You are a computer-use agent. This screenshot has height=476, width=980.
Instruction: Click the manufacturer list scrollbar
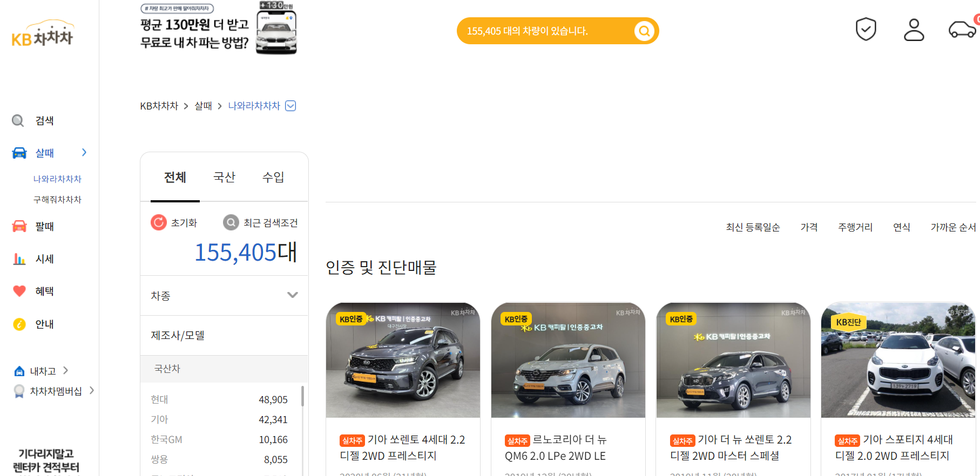(x=302, y=397)
